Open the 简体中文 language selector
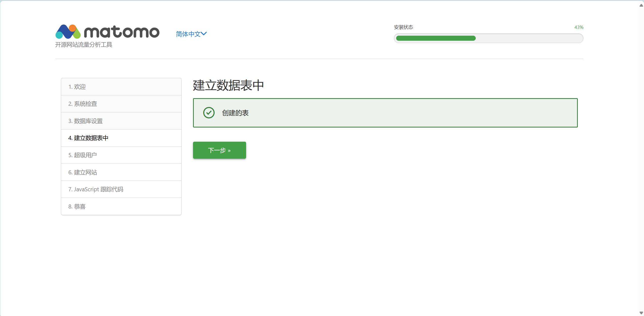Screen dimensions: 644x316 (x=188, y=34)
